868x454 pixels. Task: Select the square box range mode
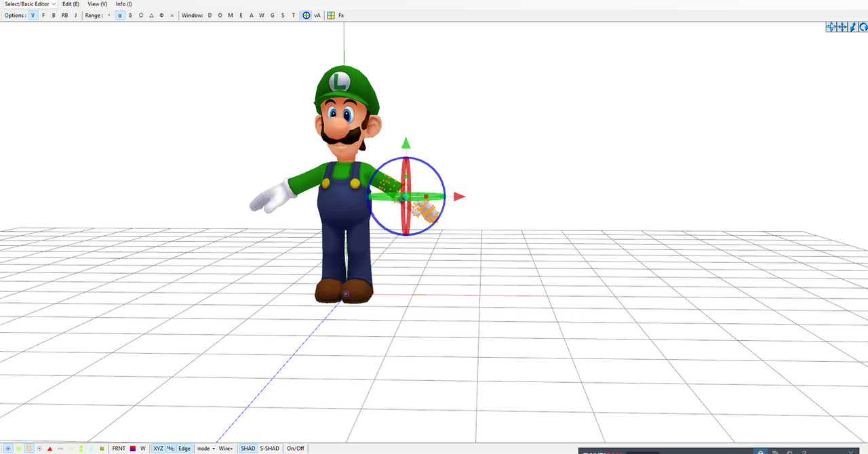[x=120, y=15]
